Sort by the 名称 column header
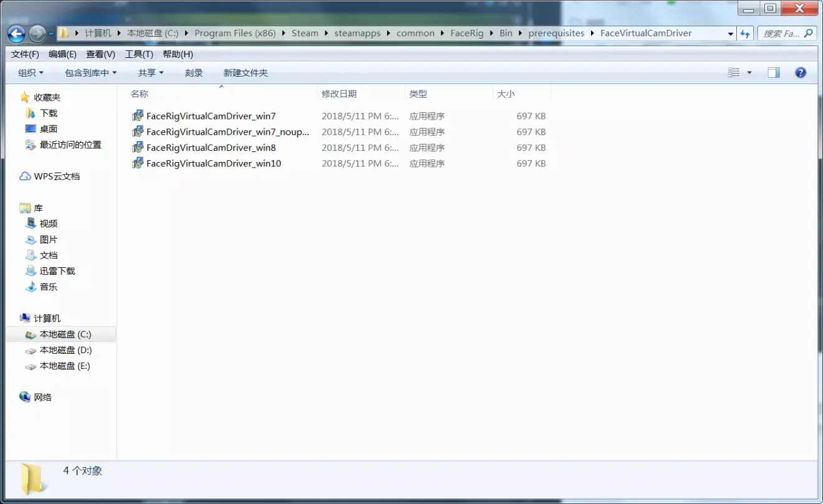Image resolution: width=823 pixels, height=504 pixels. (139, 93)
